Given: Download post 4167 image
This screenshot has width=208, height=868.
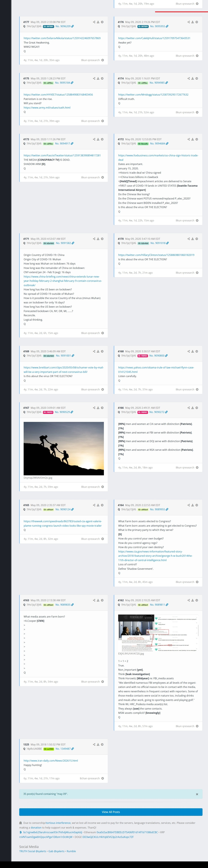Looking at the screenshot, I should click(98, 408).
